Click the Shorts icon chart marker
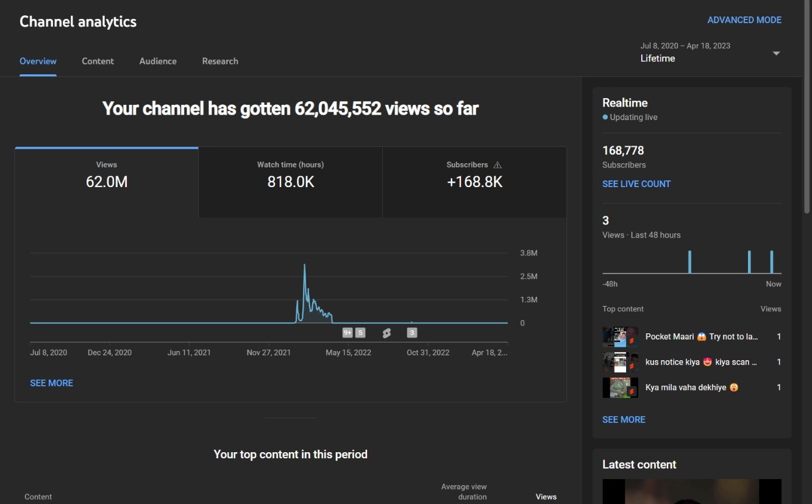The width and height of the screenshot is (812, 504). coord(386,333)
